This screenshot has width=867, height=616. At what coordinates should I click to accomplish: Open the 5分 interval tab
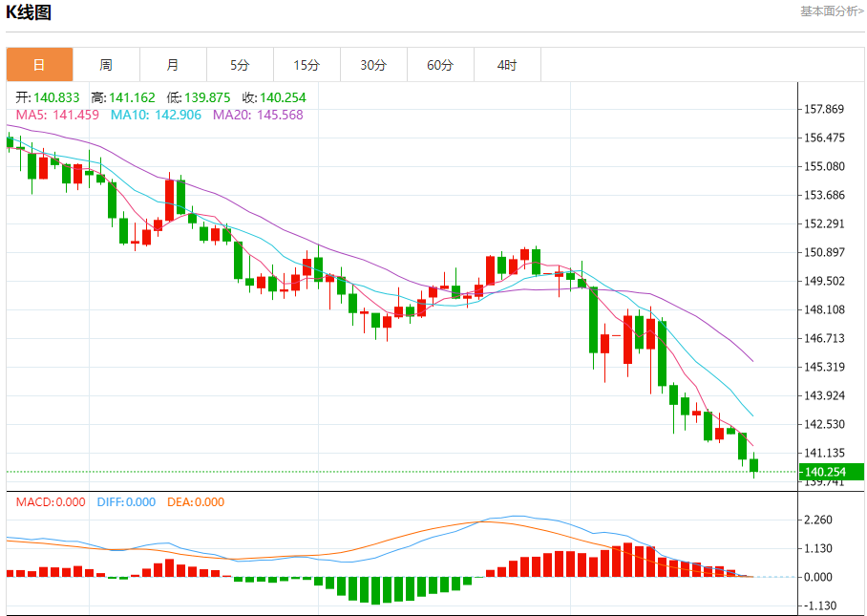pyautogui.click(x=240, y=65)
